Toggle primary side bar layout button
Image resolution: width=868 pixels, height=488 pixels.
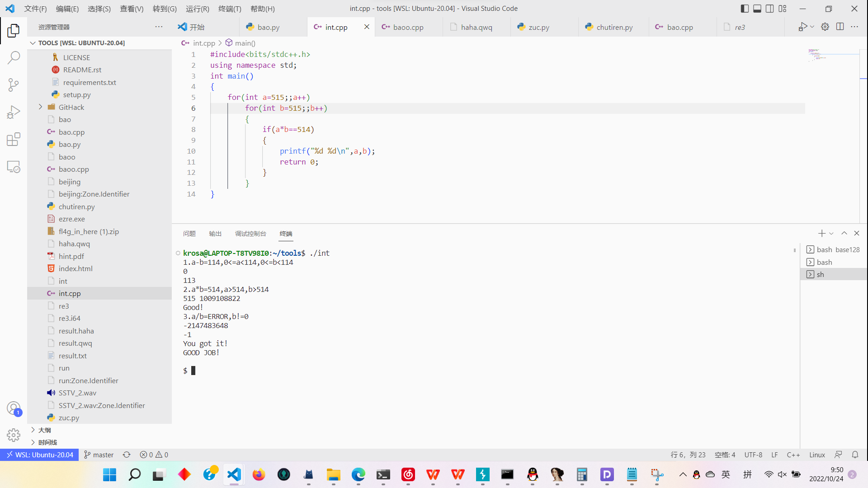[745, 9]
